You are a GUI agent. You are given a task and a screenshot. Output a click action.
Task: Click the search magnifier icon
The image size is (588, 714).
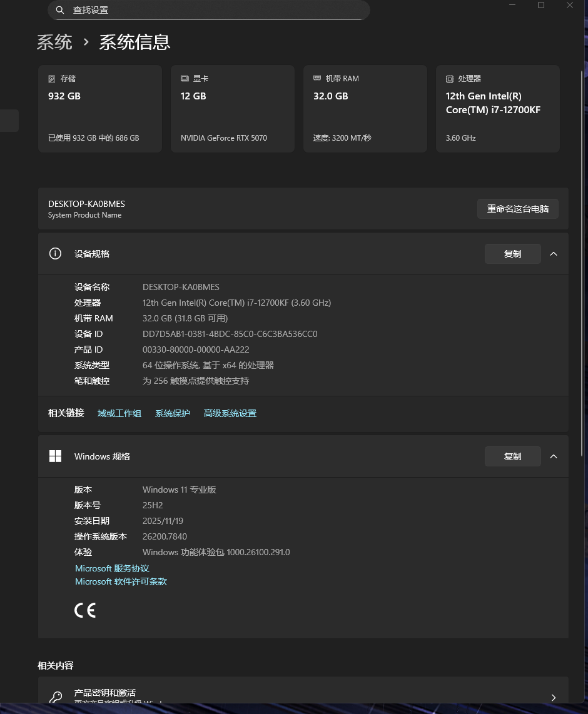[x=60, y=10]
